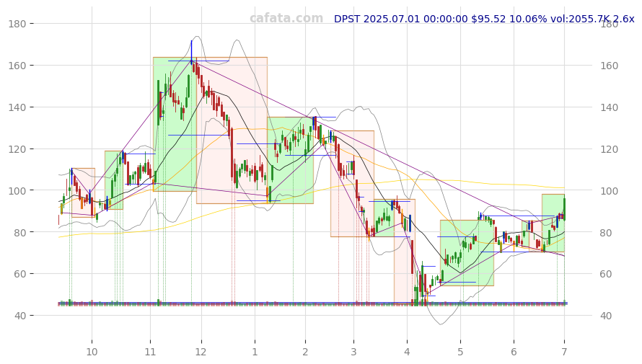Click the 120 label on left price axis
The height and width of the screenshot is (364, 642).
[x=17, y=149]
